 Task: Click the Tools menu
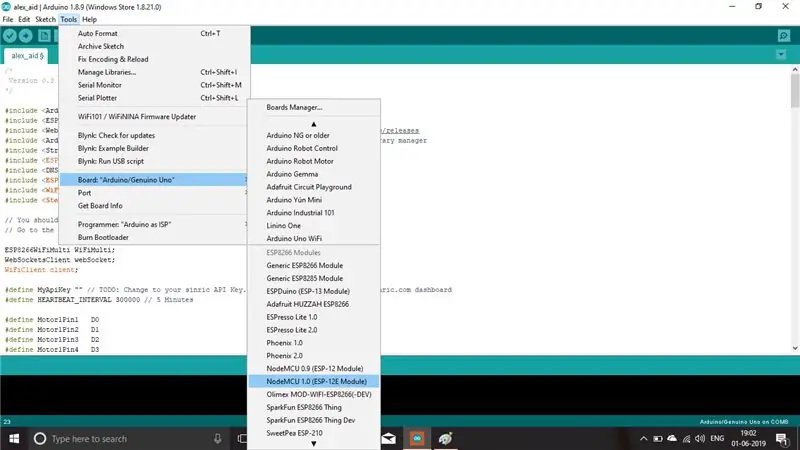68,19
